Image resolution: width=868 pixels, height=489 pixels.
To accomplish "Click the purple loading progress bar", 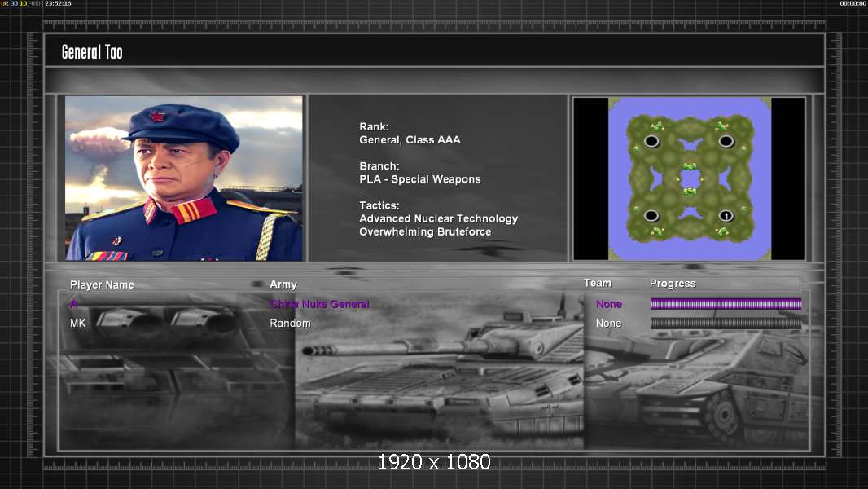I will click(x=726, y=303).
